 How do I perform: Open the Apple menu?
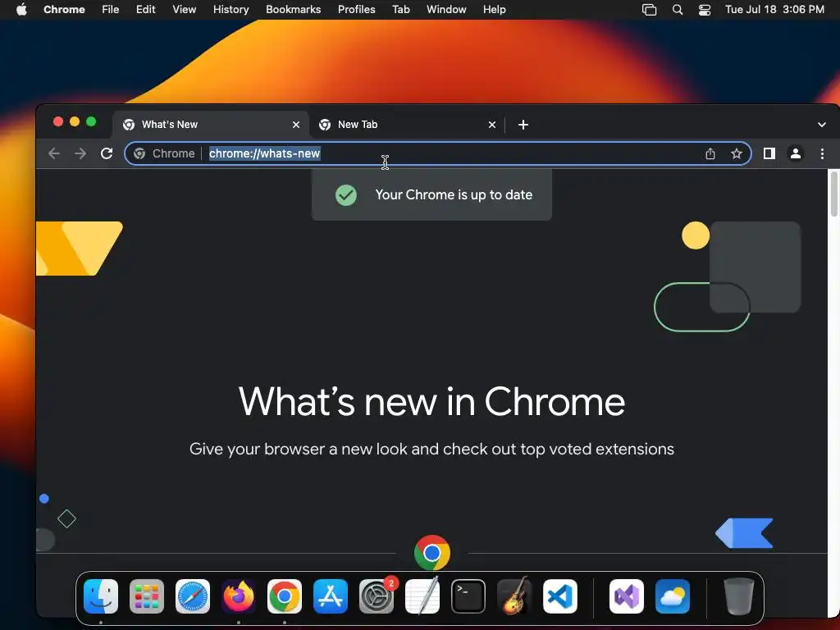pos(21,10)
